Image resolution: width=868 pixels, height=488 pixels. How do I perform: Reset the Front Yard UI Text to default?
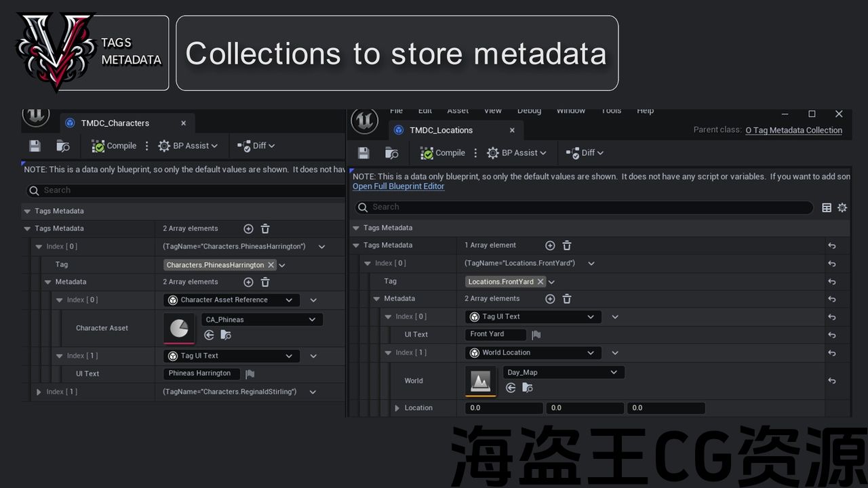point(832,335)
